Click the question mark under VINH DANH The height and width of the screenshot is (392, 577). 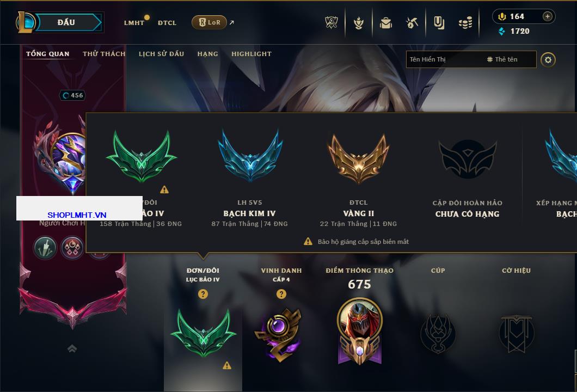pos(281,293)
